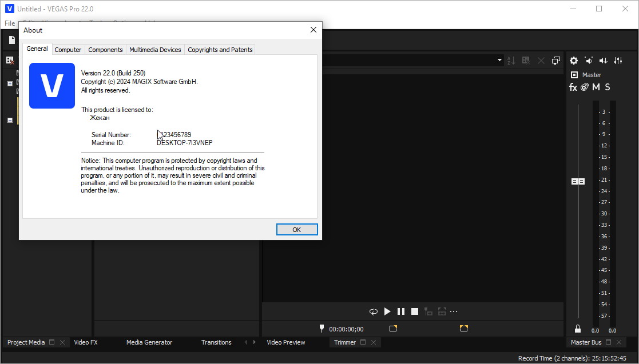Image resolution: width=639 pixels, height=364 pixels.
Task: Mute the Master bus with M
Action: click(596, 87)
